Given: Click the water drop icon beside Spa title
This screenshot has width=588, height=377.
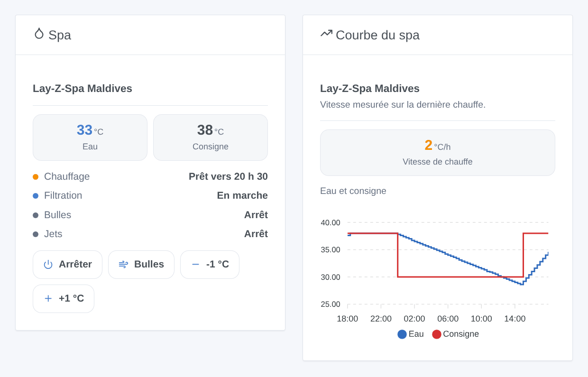Looking at the screenshot, I should [39, 34].
